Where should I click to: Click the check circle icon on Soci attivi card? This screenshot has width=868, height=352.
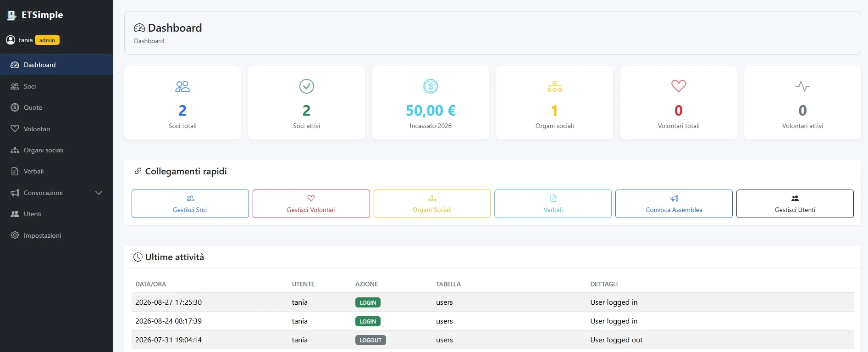[307, 86]
